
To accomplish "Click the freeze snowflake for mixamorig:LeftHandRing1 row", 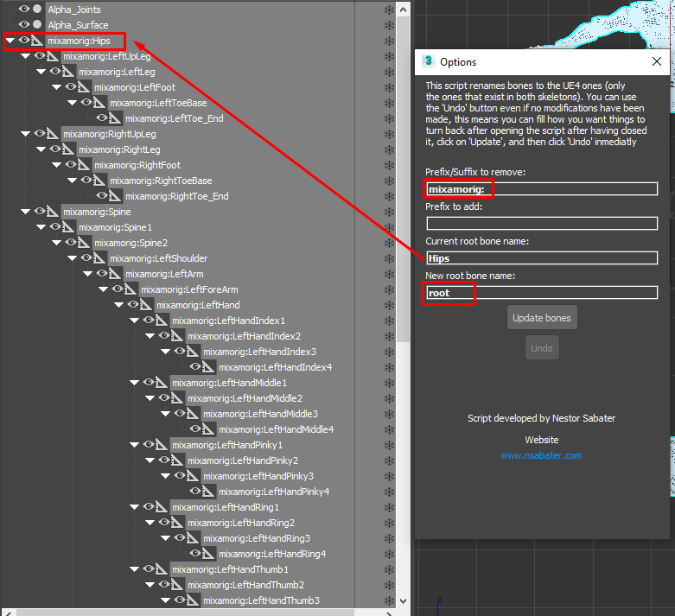I will point(389,507).
